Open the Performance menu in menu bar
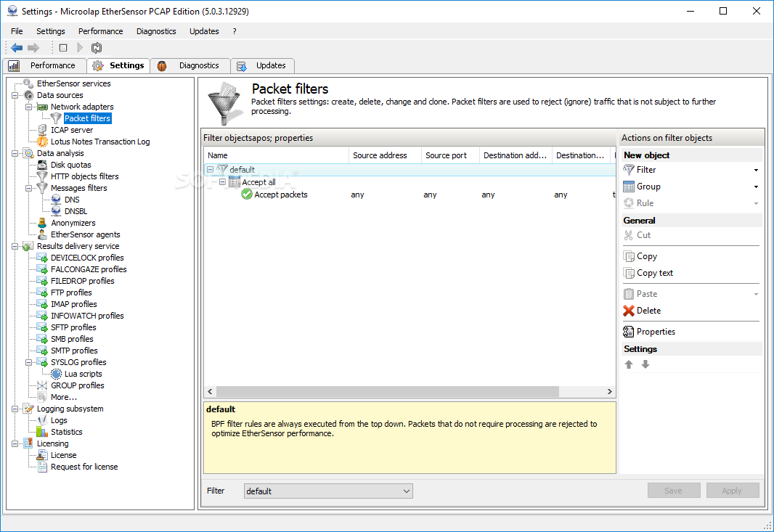774x532 pixels. click(101, 31)
